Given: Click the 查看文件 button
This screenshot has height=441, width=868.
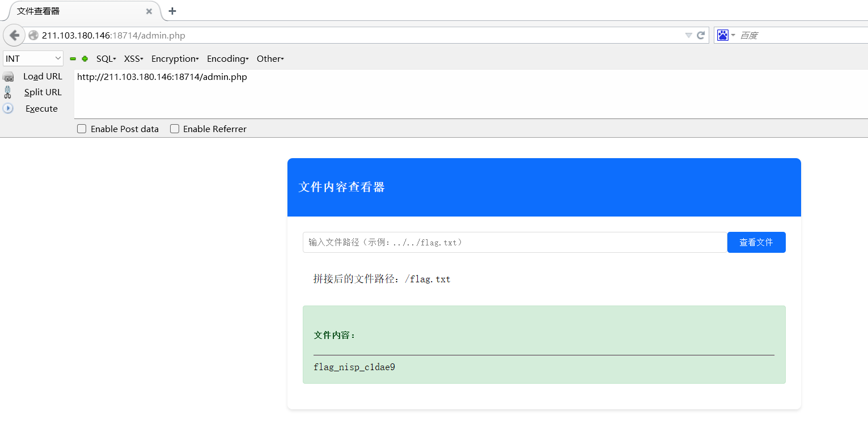Looking at the screenshot, I should pyautogui.click(x=756, y=242).
